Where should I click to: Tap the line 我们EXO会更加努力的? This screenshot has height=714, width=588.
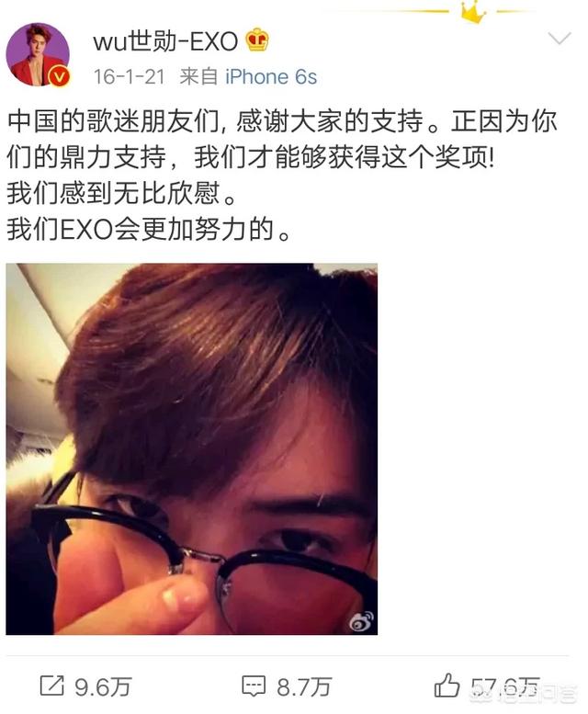tap(148, 230)
